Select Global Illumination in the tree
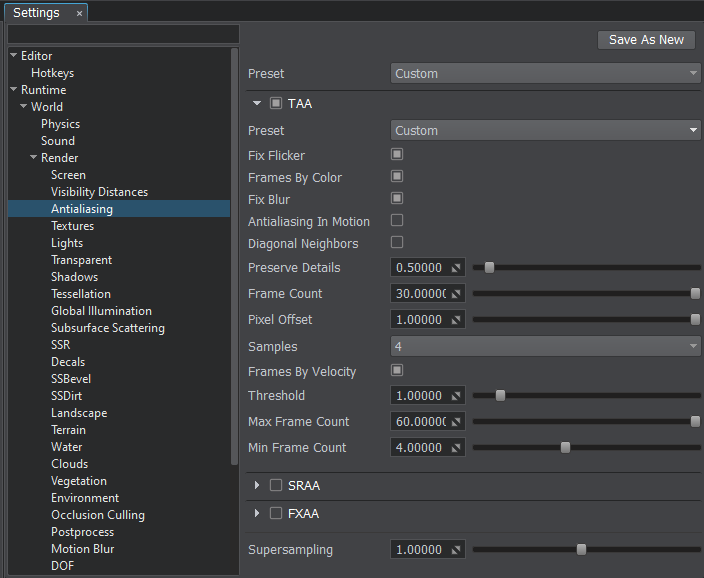This screenshot has height=578, width=704. (101, 311)
